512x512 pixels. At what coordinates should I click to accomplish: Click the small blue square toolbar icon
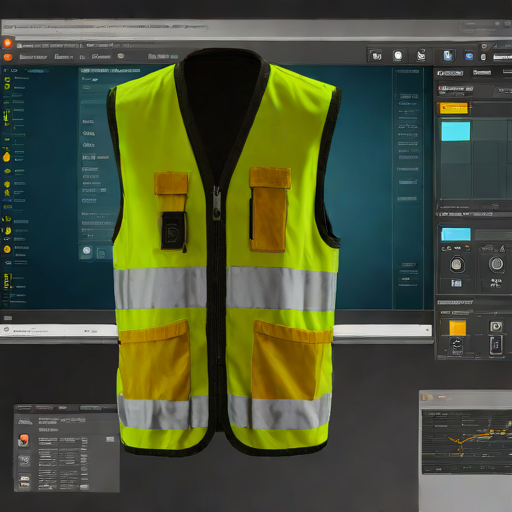pos(469,56)
